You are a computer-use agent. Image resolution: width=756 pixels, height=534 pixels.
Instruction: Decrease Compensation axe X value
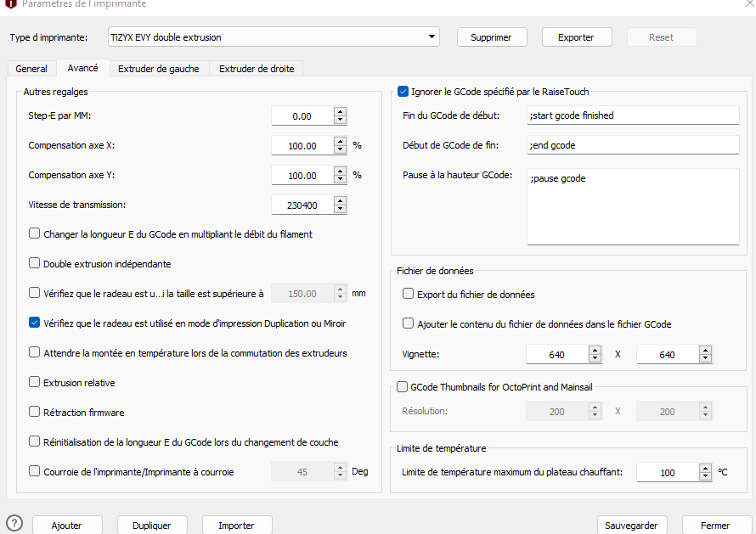pyautogui.click(x=341, y=149)
